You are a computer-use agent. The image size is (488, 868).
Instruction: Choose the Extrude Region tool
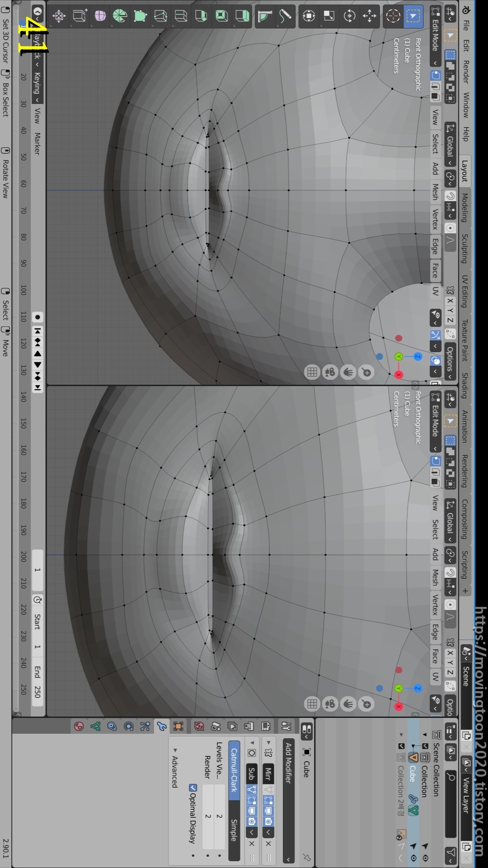242,16
